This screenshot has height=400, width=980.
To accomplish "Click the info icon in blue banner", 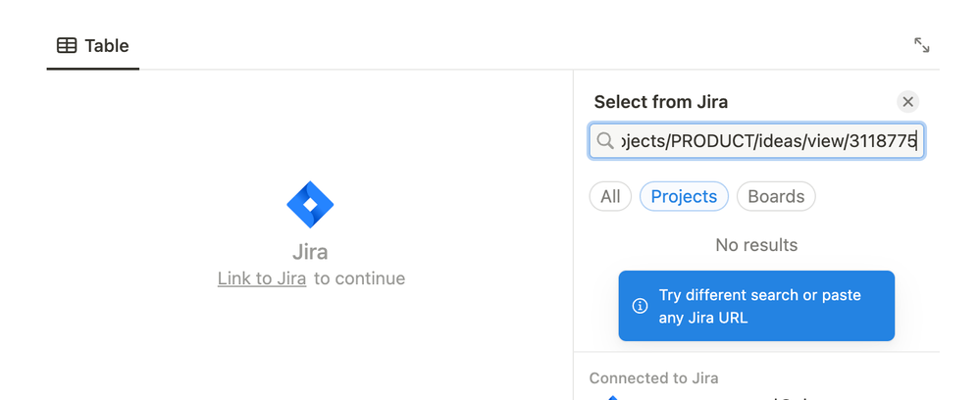I will pos(640,306).
